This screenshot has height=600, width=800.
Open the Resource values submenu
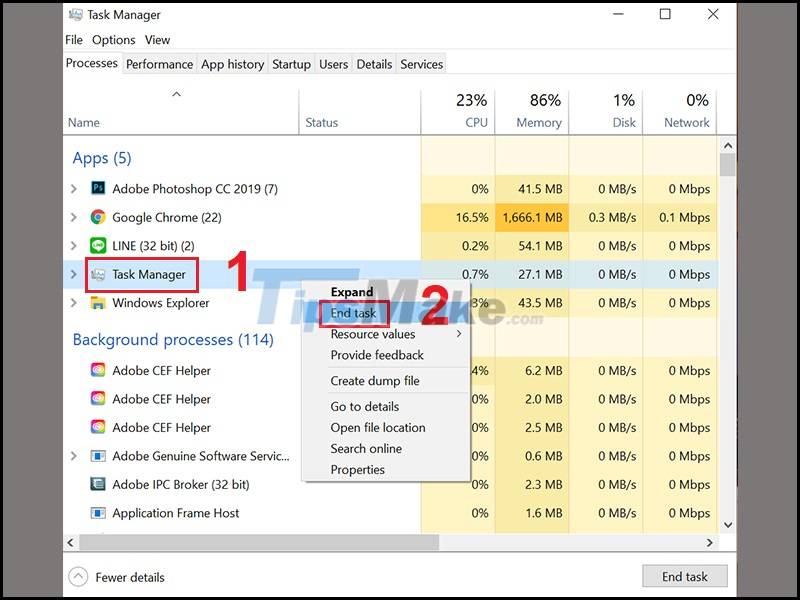click(x=373, y=334)
